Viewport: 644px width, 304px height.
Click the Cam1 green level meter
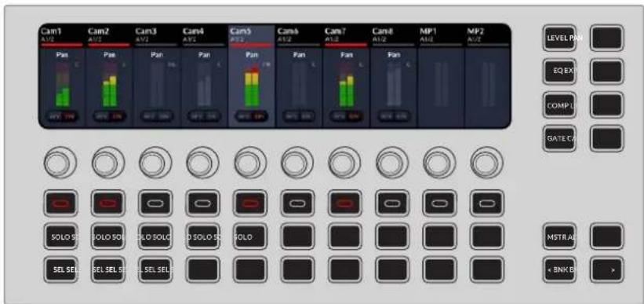[x=63, y=97]
